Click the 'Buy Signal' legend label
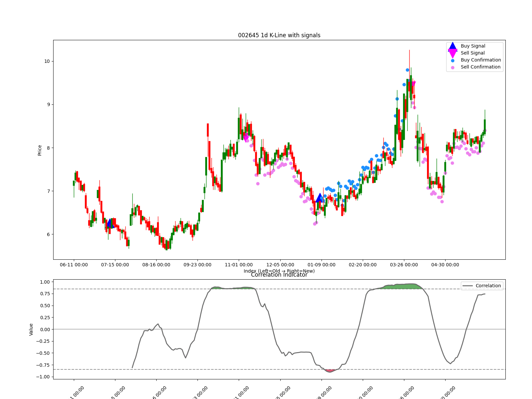The image size is (532, 399). tap(473, 46)
